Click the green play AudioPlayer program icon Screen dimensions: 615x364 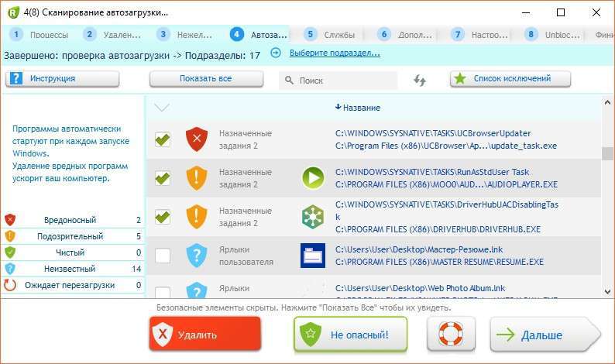coord(313,178)
